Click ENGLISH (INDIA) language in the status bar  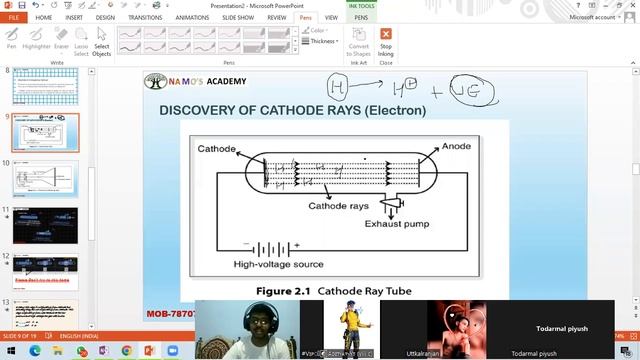pyautogui.click(x=79, y=336)
